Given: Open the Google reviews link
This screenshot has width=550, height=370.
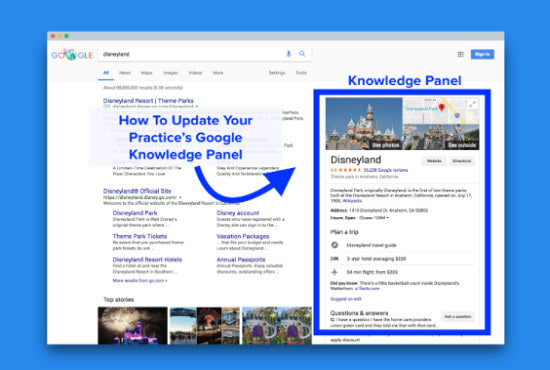Looking at the screenshot, I should (385, 170).
